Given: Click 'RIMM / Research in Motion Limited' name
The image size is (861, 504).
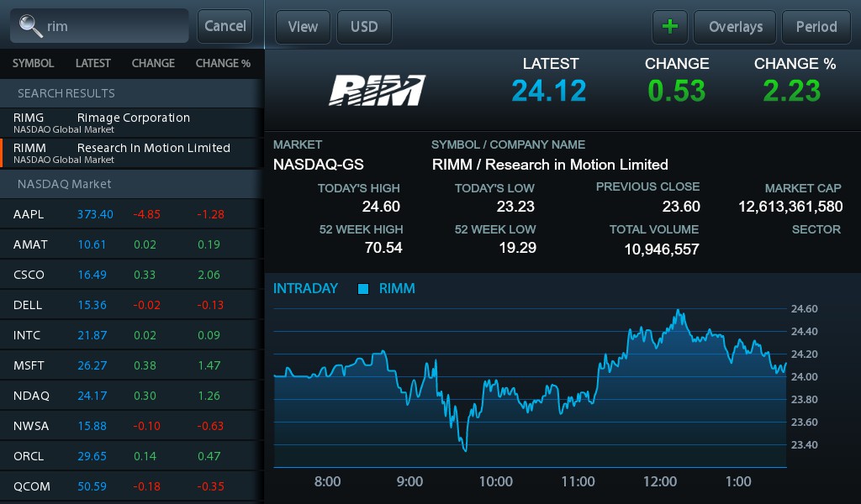Looking at the screenshot, I should [550, 165].
